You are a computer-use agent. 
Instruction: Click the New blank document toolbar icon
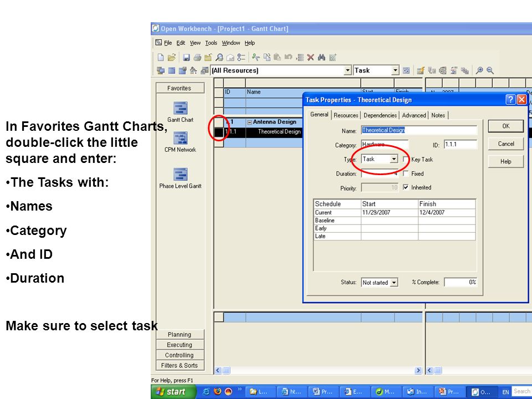(161, 57)
